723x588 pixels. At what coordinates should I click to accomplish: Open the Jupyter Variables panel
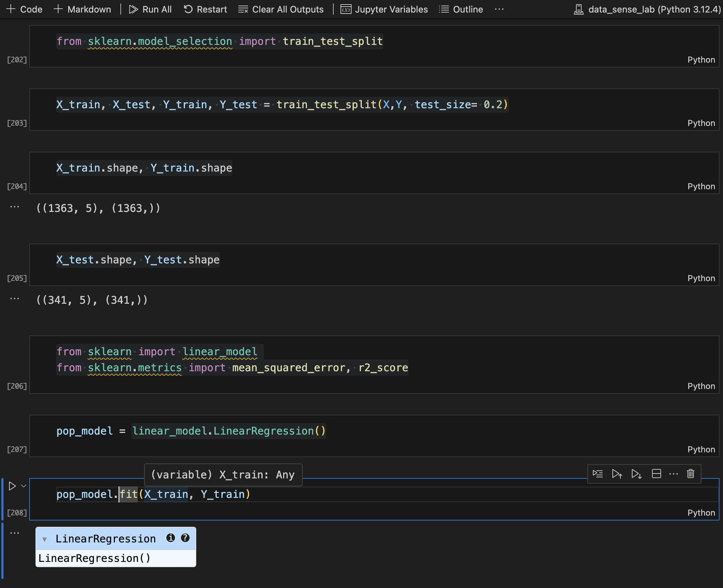pos(384,9)
